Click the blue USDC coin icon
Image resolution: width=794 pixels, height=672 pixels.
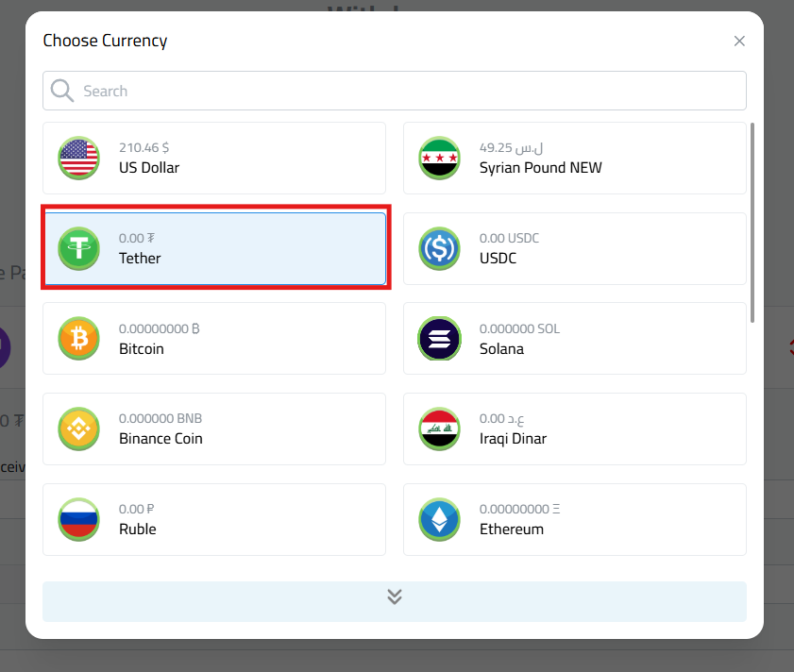tap(439, 248)
